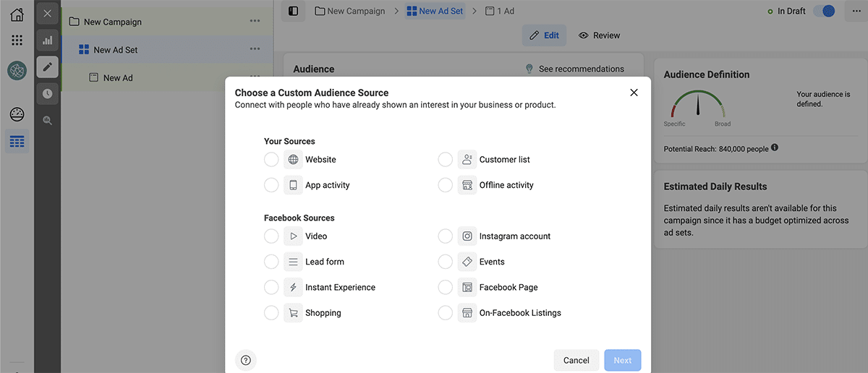Click the Lead form lines icon
The image size is (868, 373).
pos(293,262)
